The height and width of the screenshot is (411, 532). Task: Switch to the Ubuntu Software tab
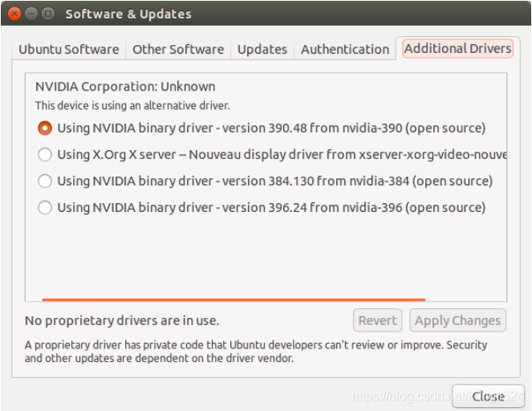coord(69,49)
